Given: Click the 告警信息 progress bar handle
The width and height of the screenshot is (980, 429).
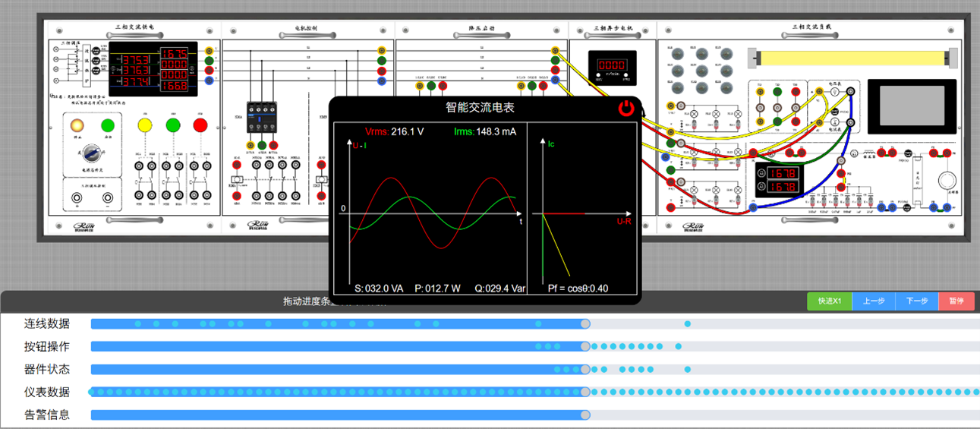Looking at the screenshot, I should pos(585,415).
